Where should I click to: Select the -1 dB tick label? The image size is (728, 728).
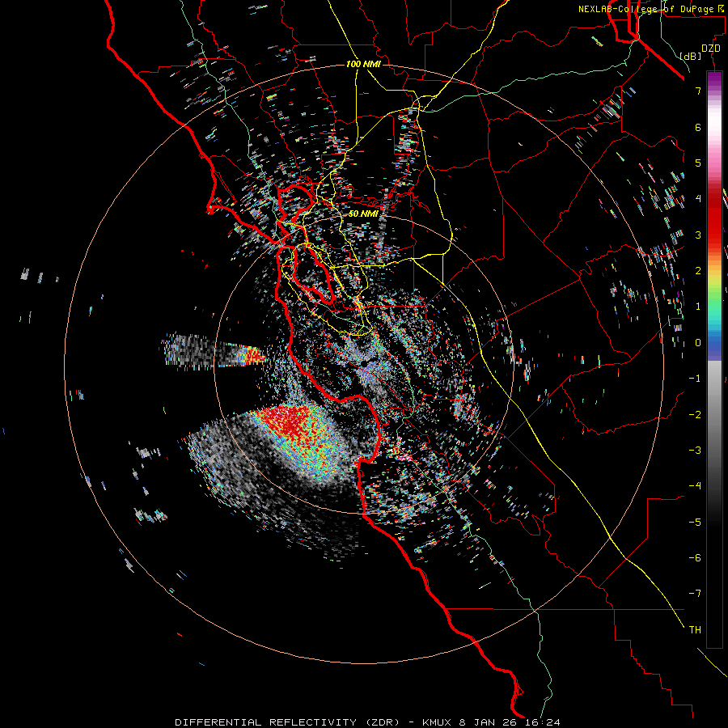tap(695, 379)
